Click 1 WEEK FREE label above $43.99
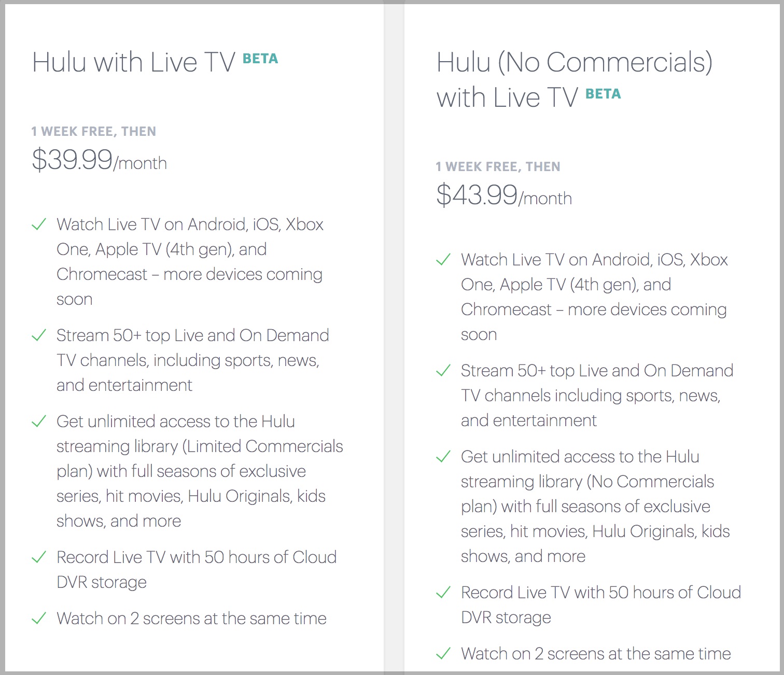Viewport: 784px width, 675px height. [x=498, y=167]
